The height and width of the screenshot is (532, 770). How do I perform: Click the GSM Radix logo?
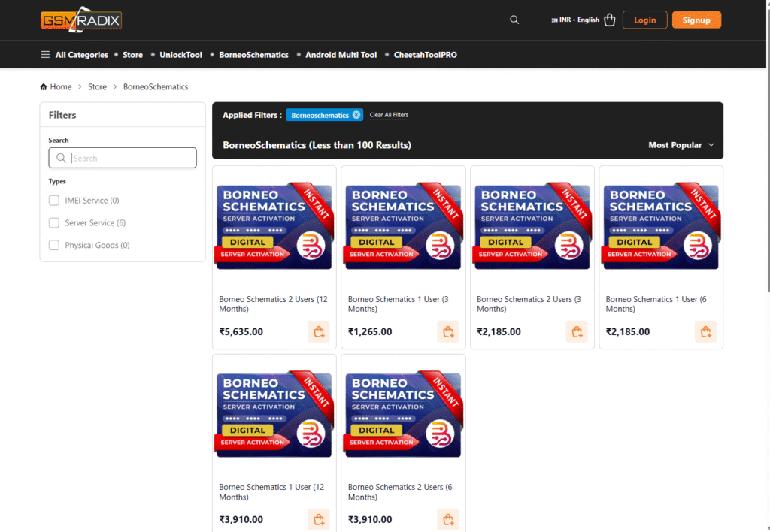[x=81, y=20]
